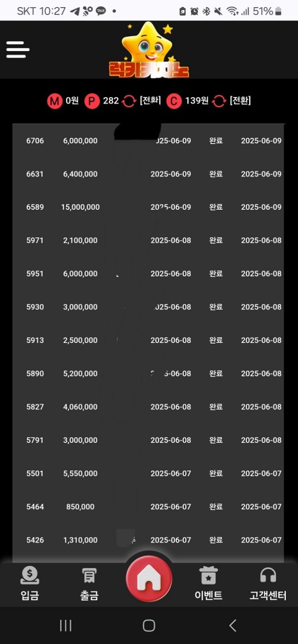Screen dimensions: 298x644
Task: Tap Android home navigation button
Action: point(148,626)
